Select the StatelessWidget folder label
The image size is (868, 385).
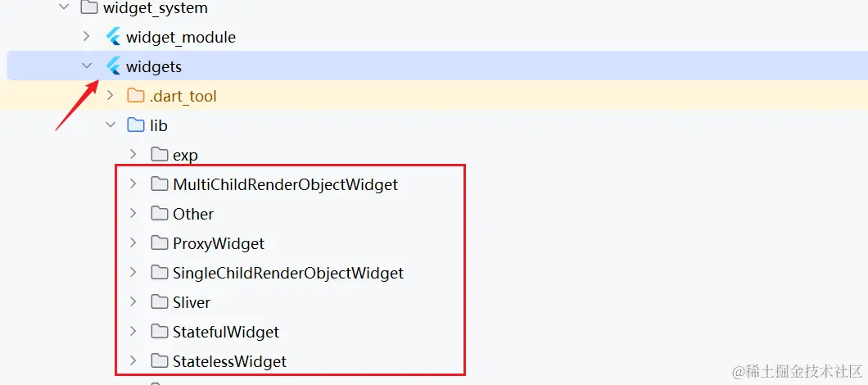pos(229,361)
